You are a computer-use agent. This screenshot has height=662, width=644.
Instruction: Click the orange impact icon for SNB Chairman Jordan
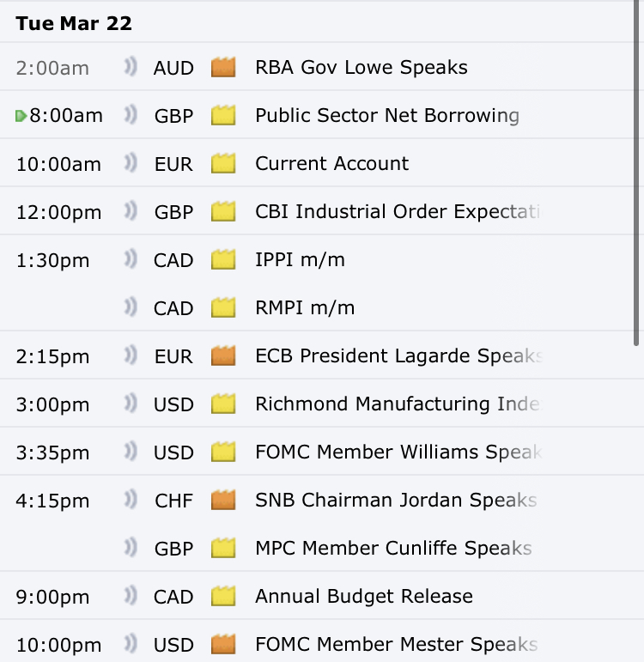click(x=223, y=500)
